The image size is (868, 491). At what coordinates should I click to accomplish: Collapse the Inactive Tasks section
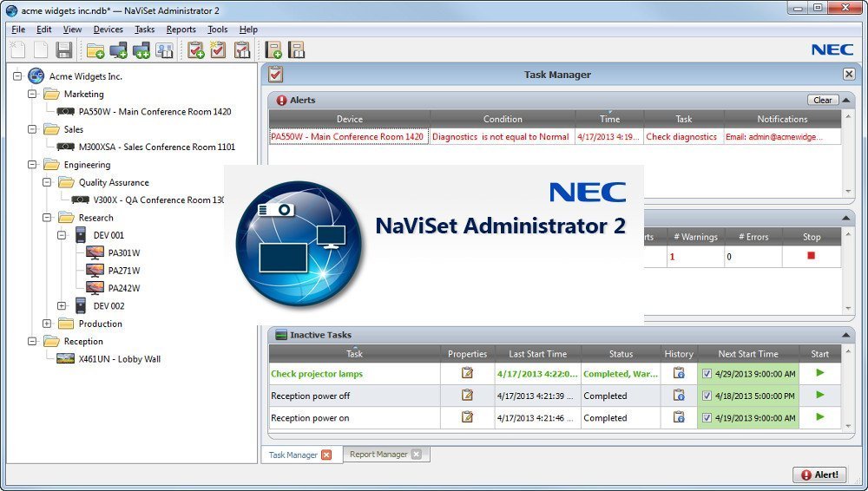pos(845,335)
